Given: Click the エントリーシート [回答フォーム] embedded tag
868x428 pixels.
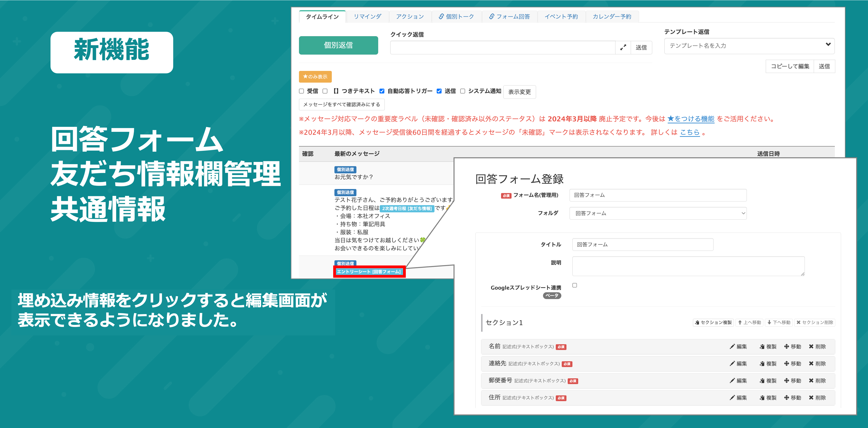Looking at the screenshot, I should click(369, 272).
